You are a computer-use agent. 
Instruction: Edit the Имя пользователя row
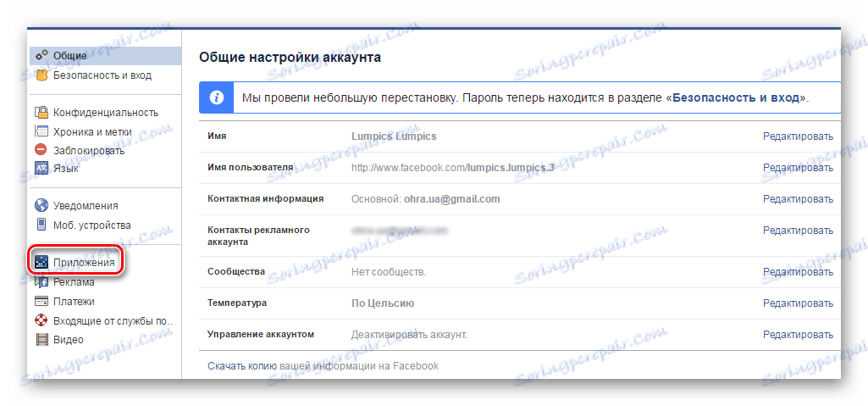pos(798,167)
